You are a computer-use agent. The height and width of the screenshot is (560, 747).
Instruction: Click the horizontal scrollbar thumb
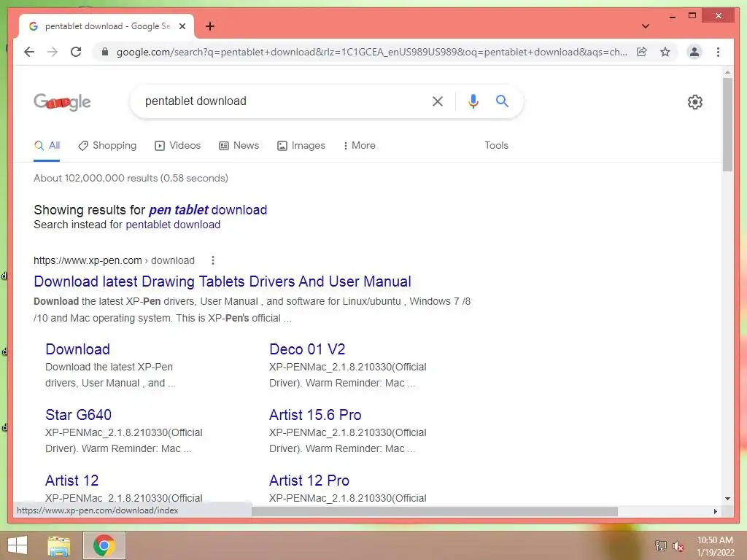point(435,511)
